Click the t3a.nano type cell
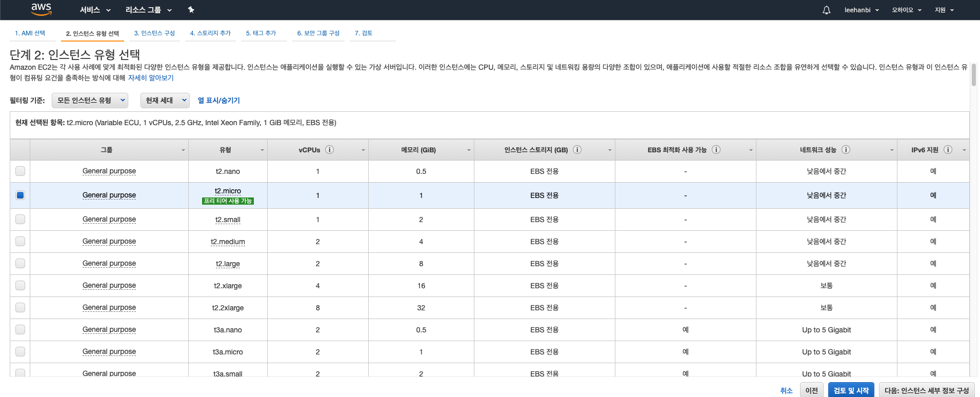Screen dimensions: 980x397 (x=228, y=330)
